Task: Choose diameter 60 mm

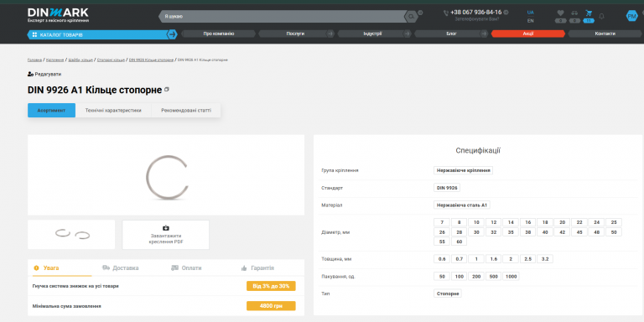Action: 460,241
